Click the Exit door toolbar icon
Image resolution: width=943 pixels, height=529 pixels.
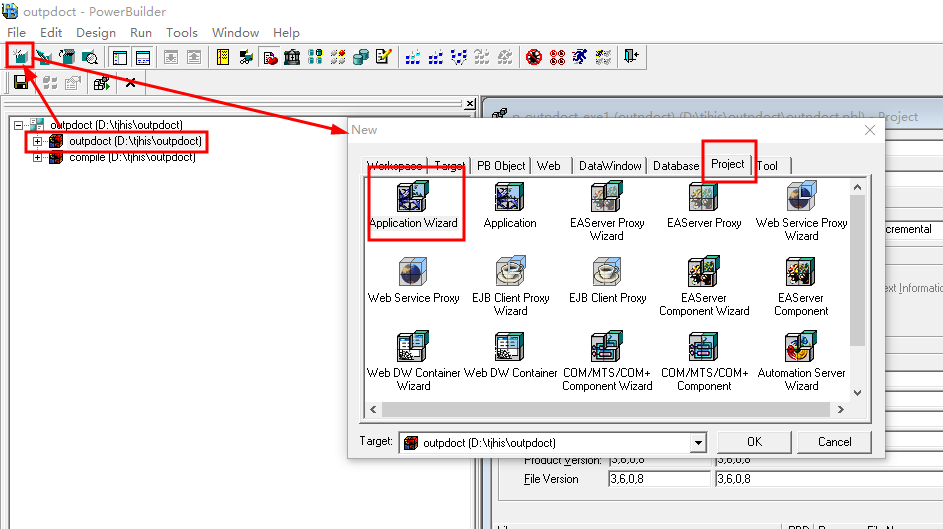[x=631, y=57]
